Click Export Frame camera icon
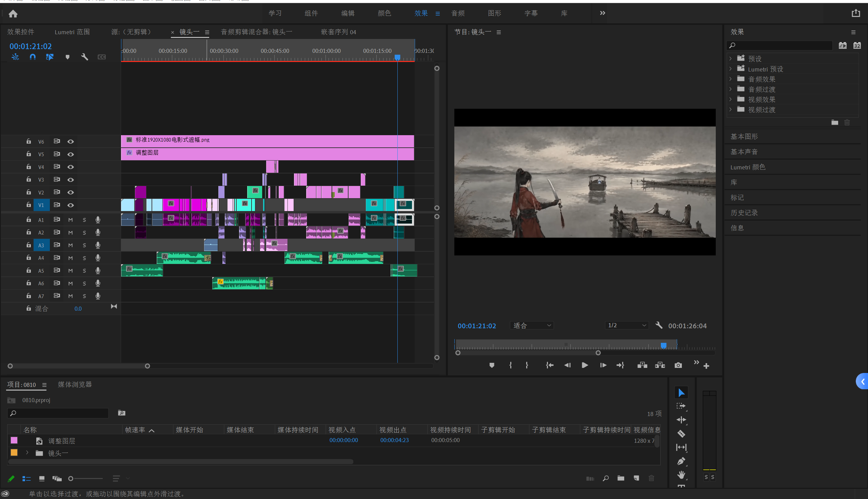This screenshot has height=499, width=868. pos(678,365)
